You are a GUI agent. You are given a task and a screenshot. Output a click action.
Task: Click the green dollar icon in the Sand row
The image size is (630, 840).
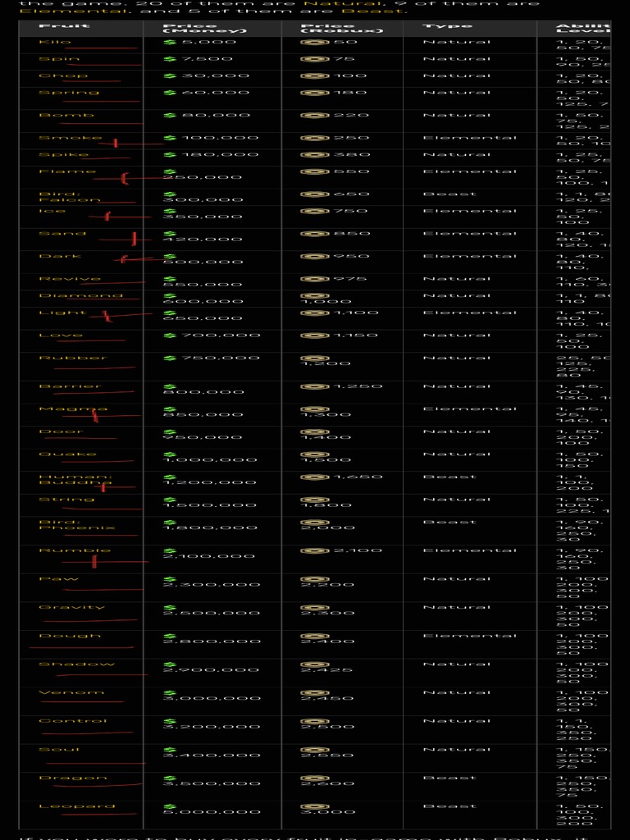click(x=169, y=234)
